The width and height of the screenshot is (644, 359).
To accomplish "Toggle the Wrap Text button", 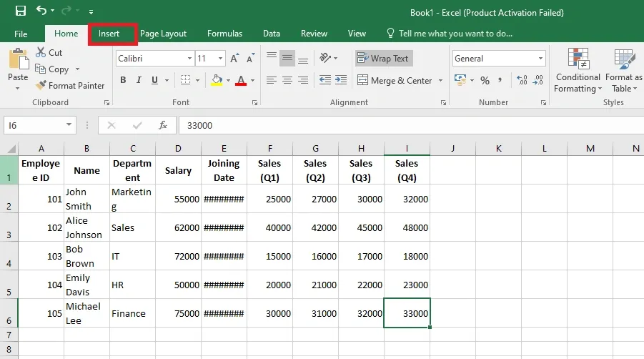I will [x=384, y=59].
